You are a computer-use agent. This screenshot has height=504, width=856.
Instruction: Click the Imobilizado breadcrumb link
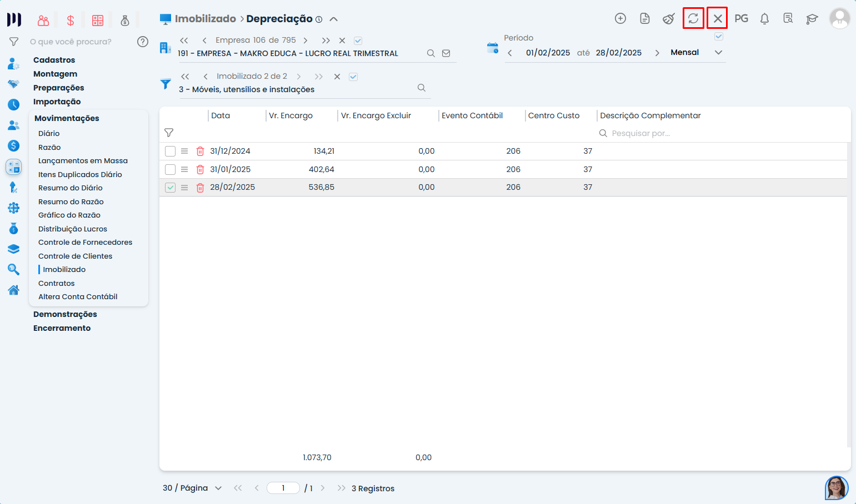tap(205, 19)
